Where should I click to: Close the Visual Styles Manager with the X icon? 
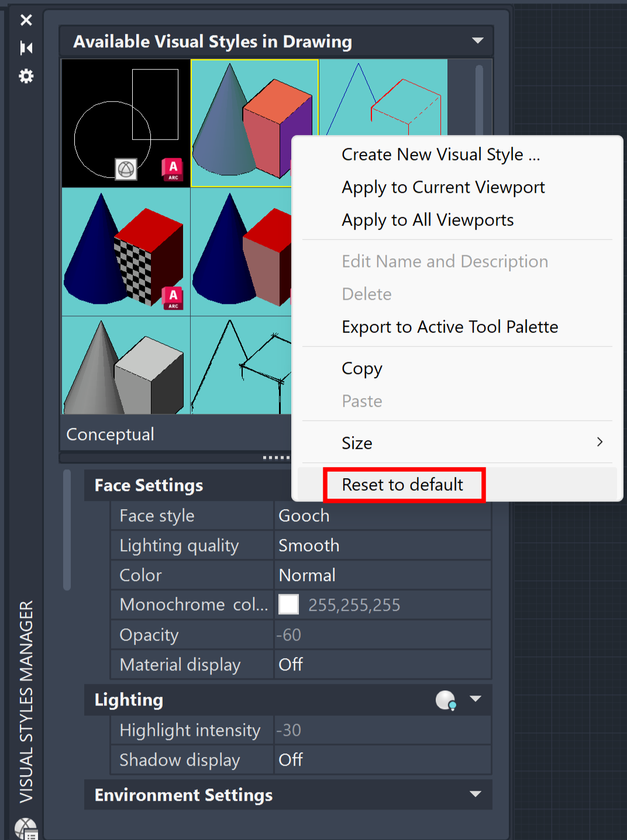coord(26,20)
